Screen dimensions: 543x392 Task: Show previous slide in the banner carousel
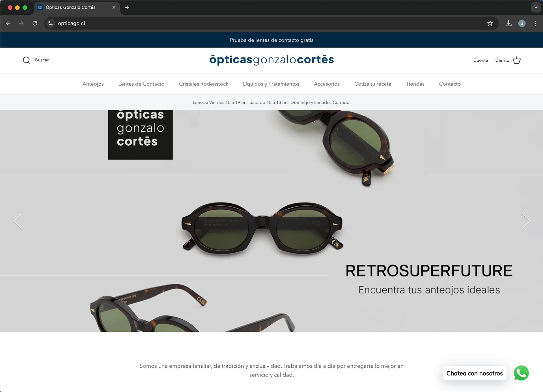pos(18,221)
